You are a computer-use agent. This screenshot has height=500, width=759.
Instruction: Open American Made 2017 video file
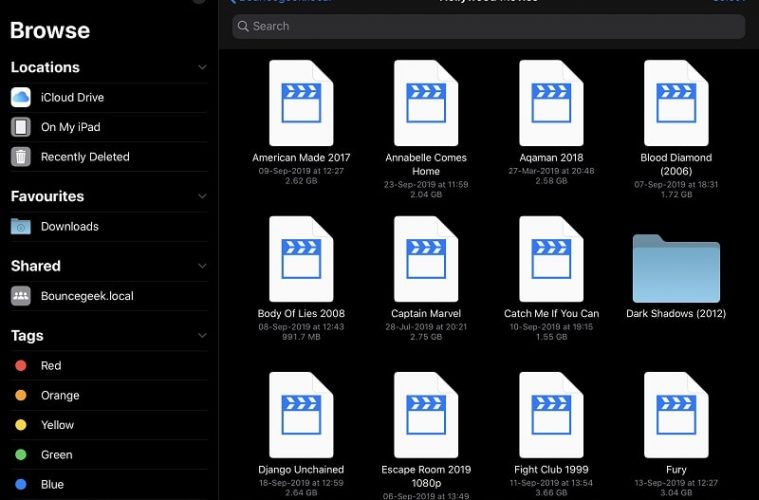[301, 103]
